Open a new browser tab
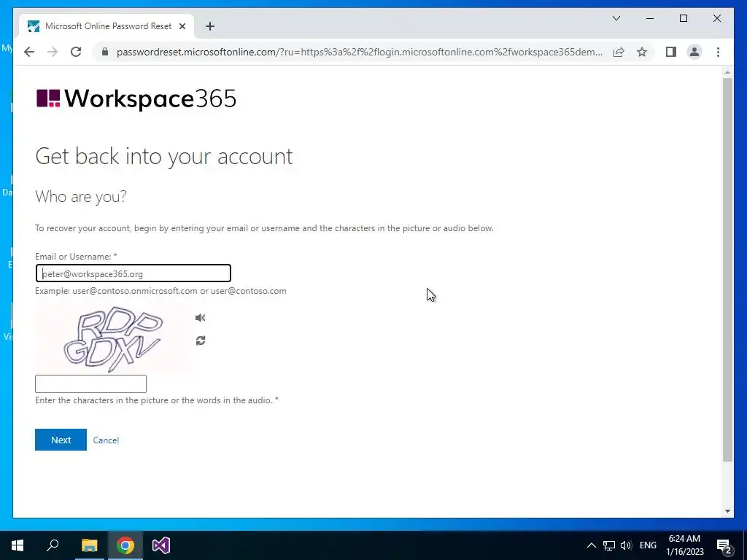 (210, 26)
